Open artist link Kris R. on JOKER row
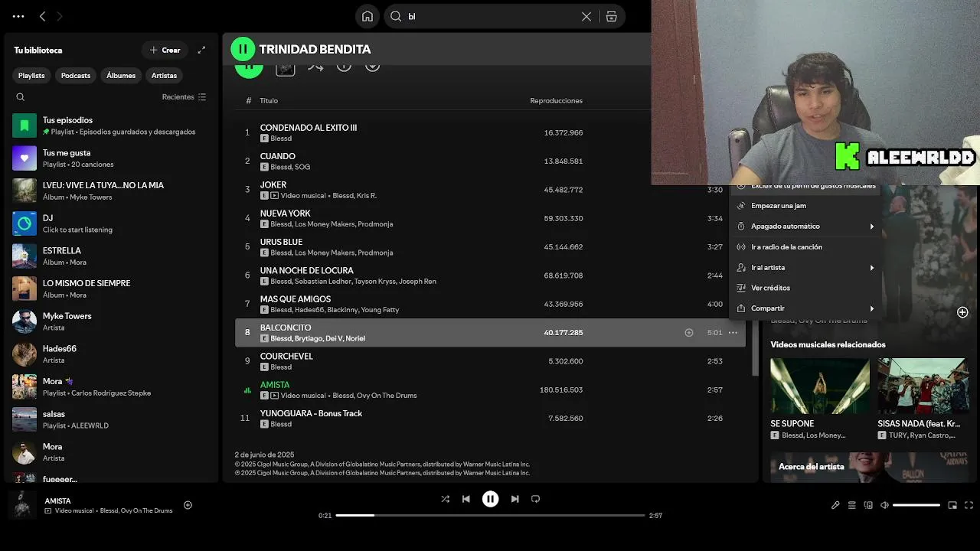 [366, 195]
